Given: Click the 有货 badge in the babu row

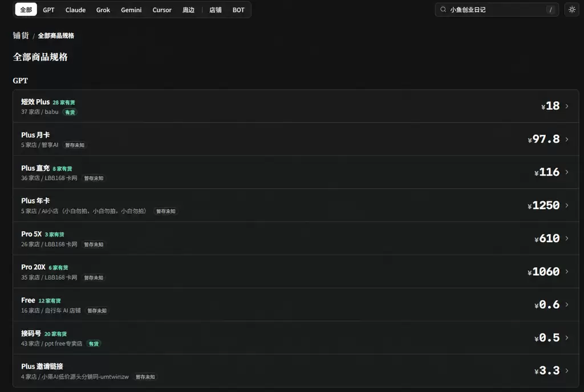Looking at the screenshot, I should pyautogui.click(x=70, y=112).
